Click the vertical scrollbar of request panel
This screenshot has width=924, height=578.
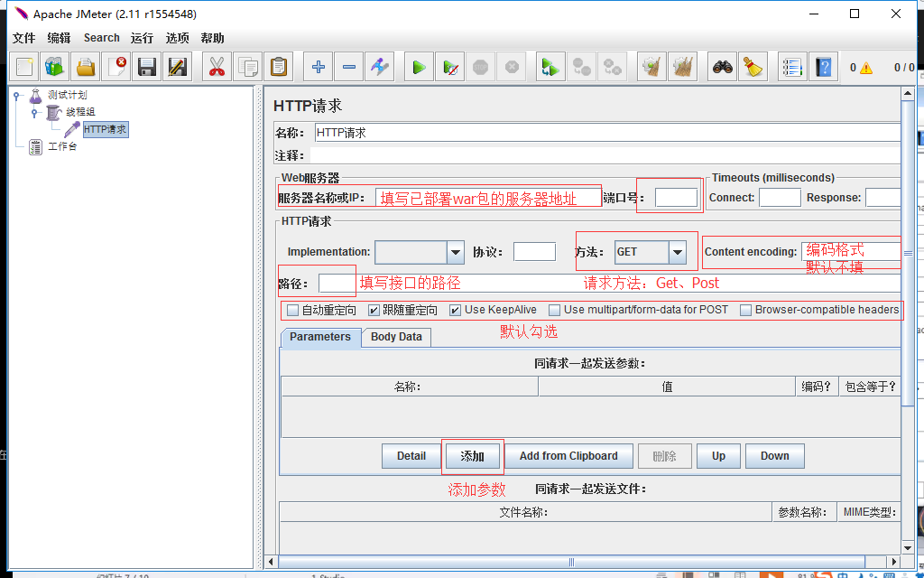coord(908,254)
